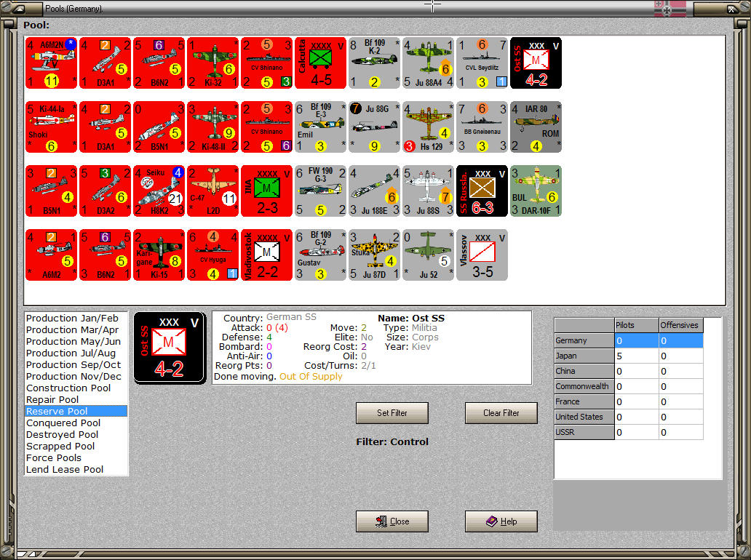Select the Bf 109 K-2 fighter counter
The image size is (751, 560).
[x=374, y=63]
